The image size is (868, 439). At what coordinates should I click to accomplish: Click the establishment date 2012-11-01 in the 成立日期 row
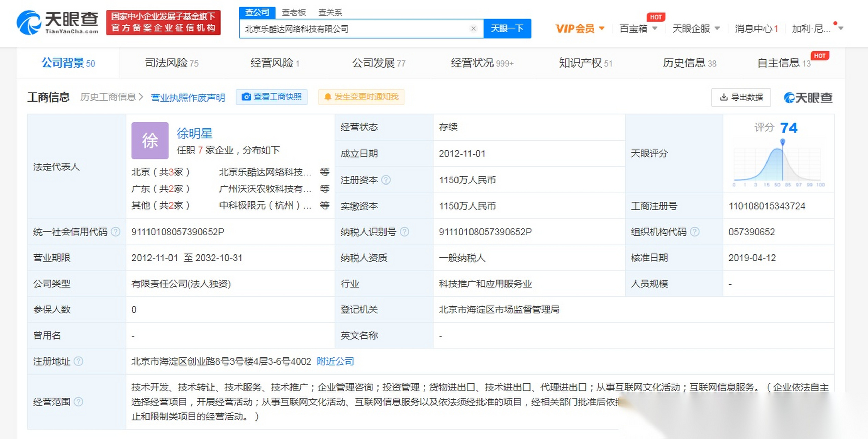click(x=462, y=154)
